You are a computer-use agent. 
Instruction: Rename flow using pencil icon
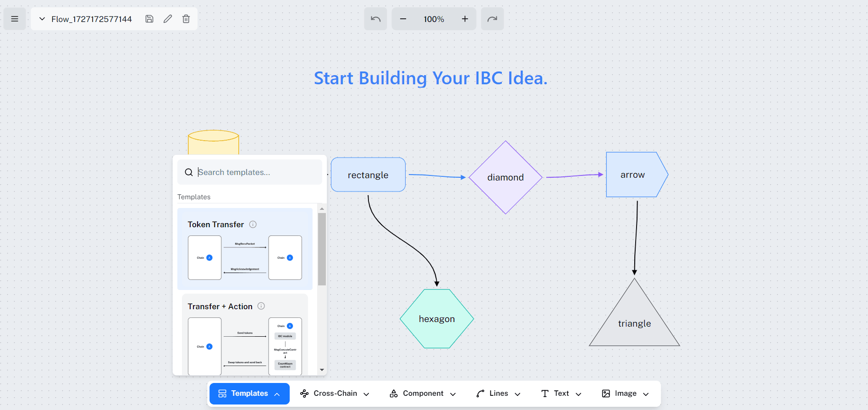pyautogui.click(x=168, y=19)
